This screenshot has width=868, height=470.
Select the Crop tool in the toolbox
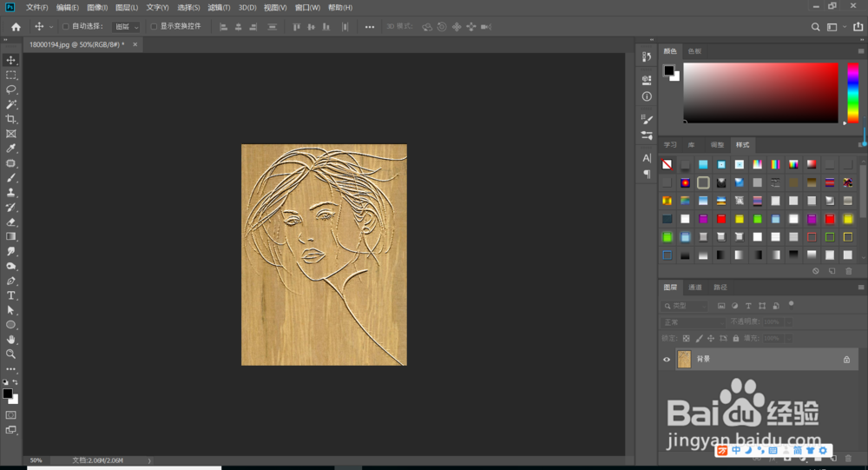11,119
